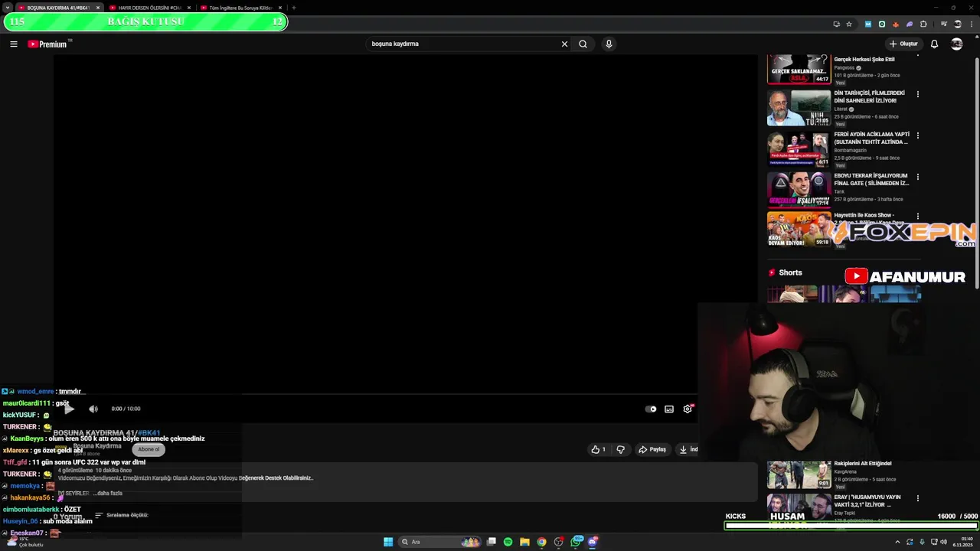Open Rakiplerini Alt Ettiğinde video title
980x551 pixels.
pyautogui.click(x=863, y=463)
